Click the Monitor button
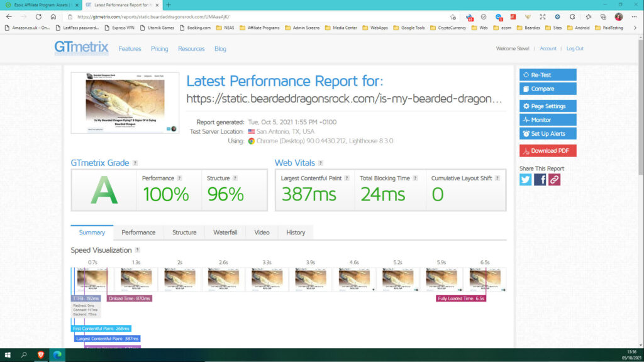The width and height of the screenshot is (644, 362). coord(548,120)
